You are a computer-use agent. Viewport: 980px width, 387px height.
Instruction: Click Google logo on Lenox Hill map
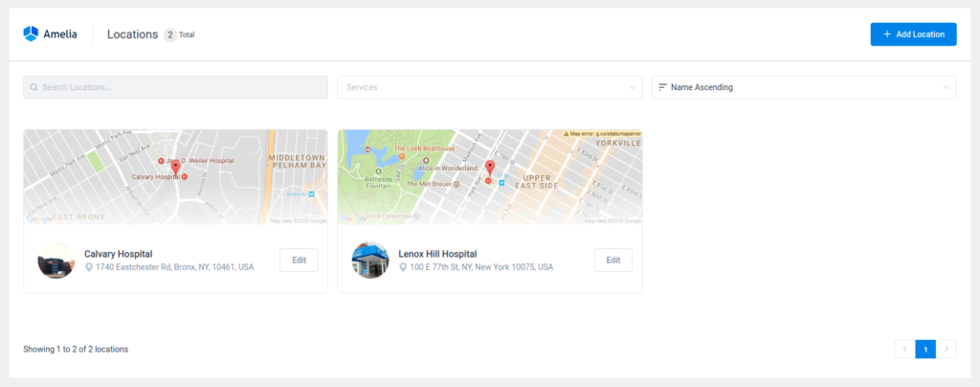tap(354, 218)
